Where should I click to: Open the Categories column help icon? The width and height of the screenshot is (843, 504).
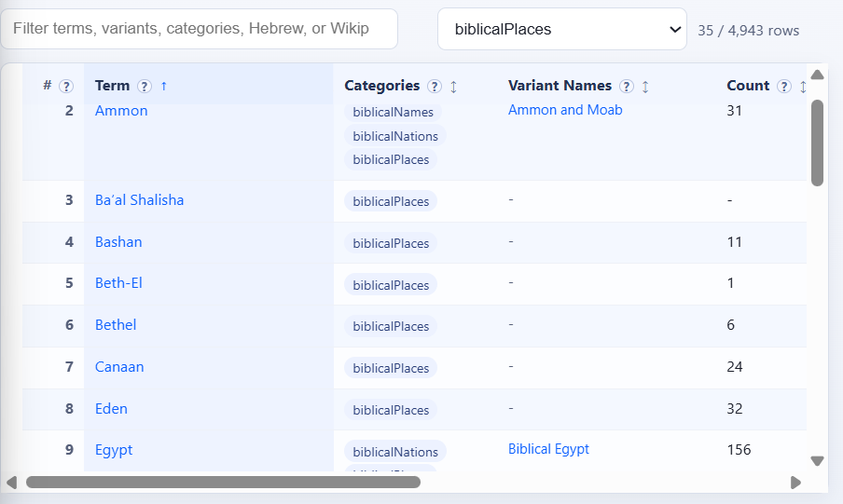(435, 86)
